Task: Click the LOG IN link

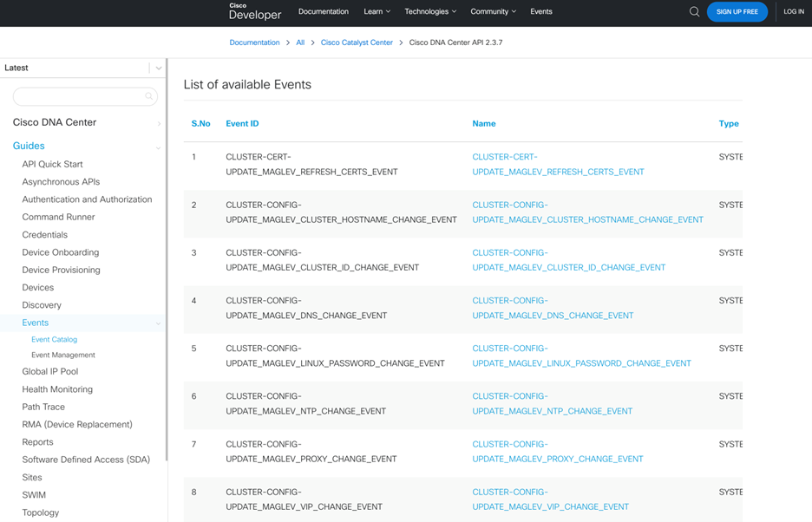Action: pyautogui.click(x=794, y=12)
